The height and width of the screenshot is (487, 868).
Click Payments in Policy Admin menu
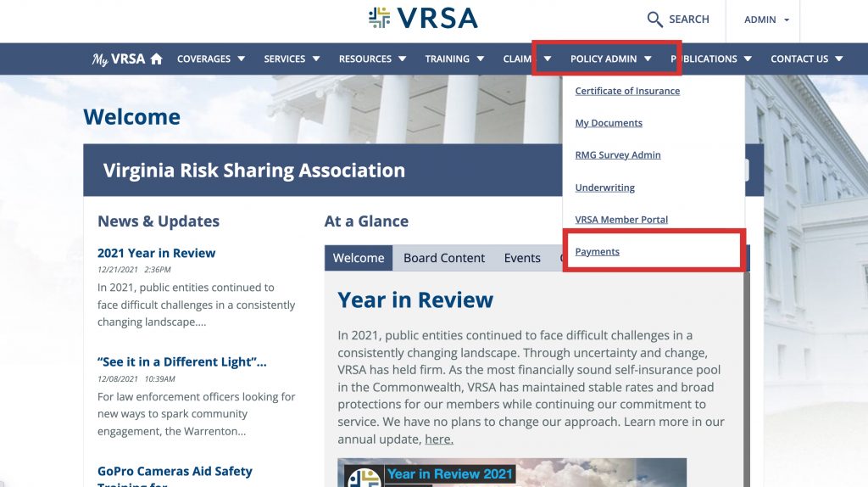coord(597,251)
